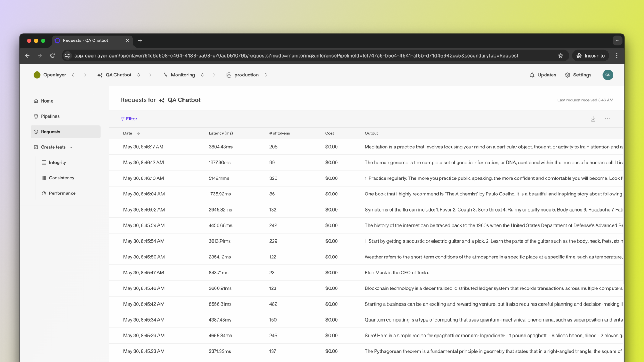This screenshot has width=644, height=362.
Task: Bookmark this page with the star
Action: pyautogui.click(x=561, y=55)
